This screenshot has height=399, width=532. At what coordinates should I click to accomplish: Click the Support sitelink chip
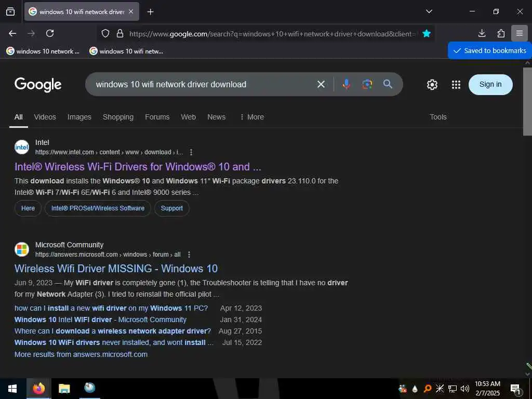(x=171, y=208)
